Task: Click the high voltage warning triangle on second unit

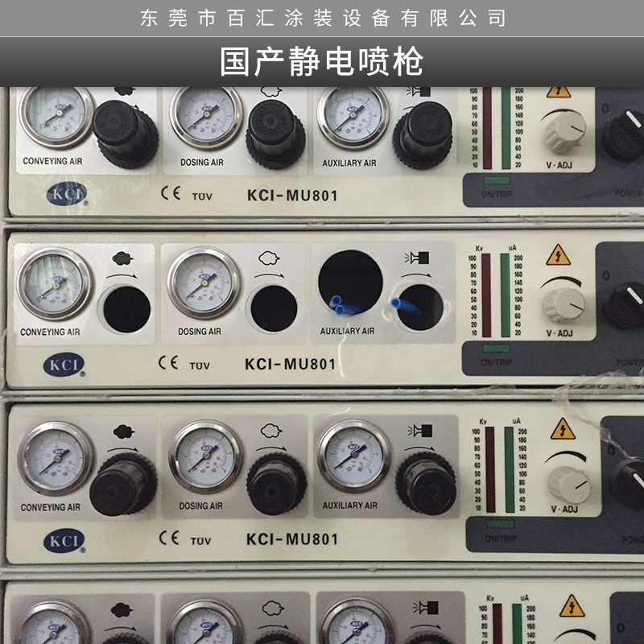Action: coord(558,255)
